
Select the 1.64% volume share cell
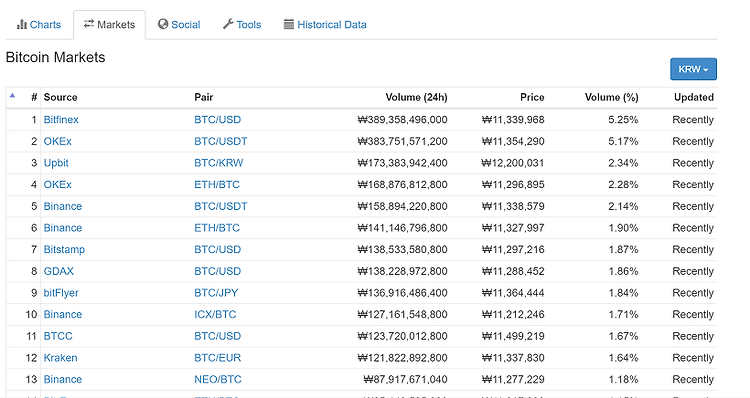[623, 358]
